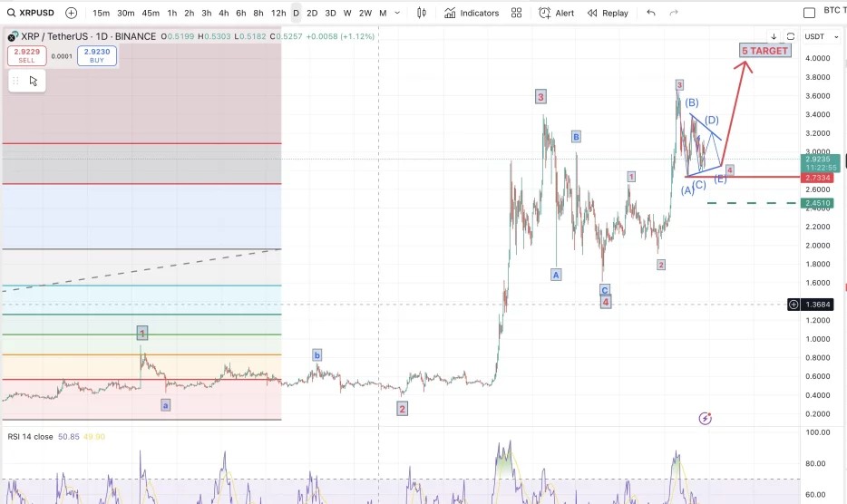Select the 15m timeframe

click(x=101, y=13)
